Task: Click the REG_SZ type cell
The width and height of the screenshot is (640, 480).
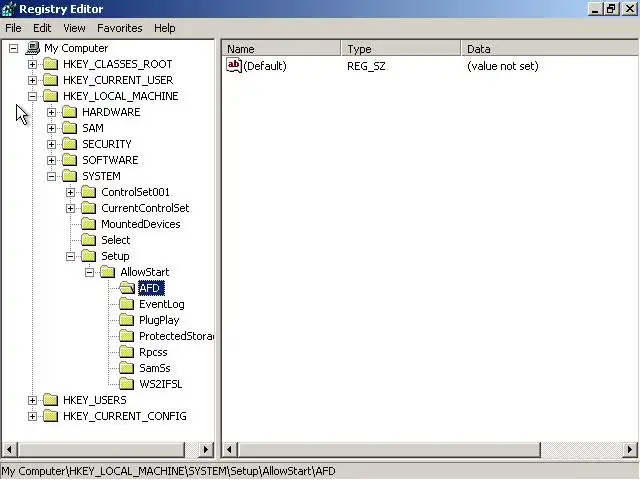Action: [x=366, y=66]
